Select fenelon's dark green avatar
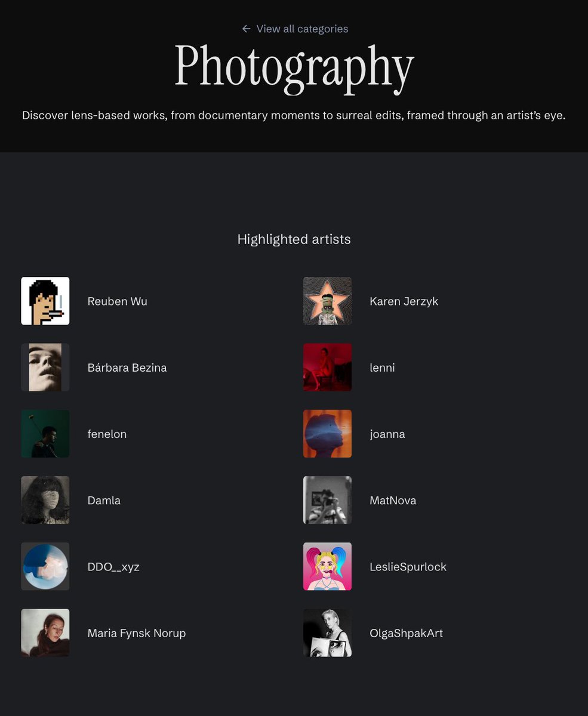 (x=45, y=434)
